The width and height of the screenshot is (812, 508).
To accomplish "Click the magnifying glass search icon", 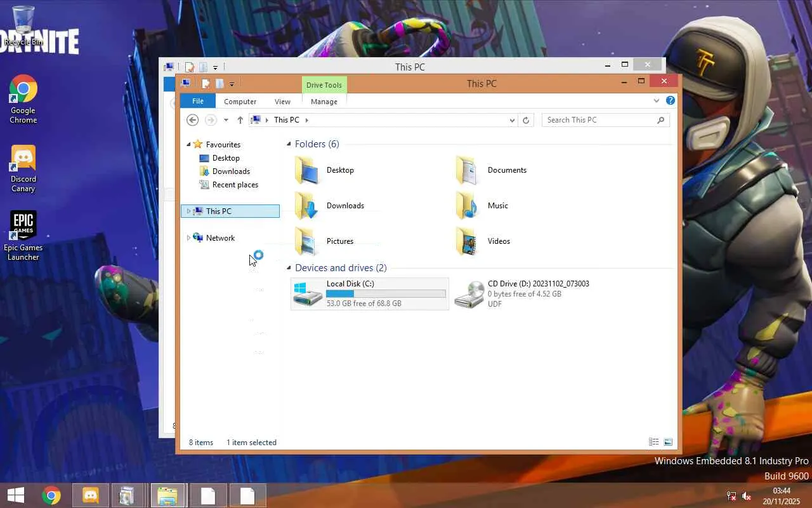I will 661,120.
